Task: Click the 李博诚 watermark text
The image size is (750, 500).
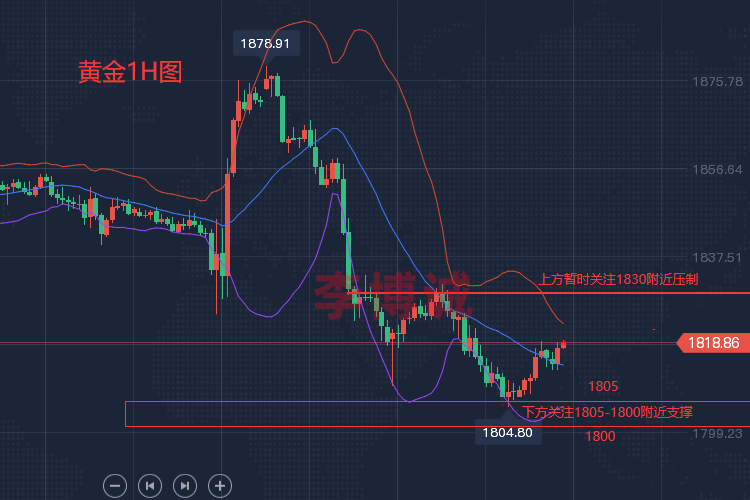Action: point(392,296)
